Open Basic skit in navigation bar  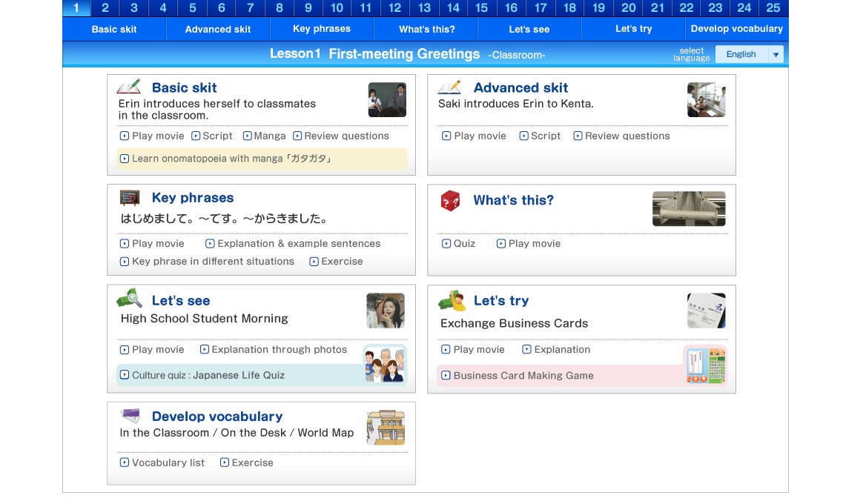tap(114, 29)
